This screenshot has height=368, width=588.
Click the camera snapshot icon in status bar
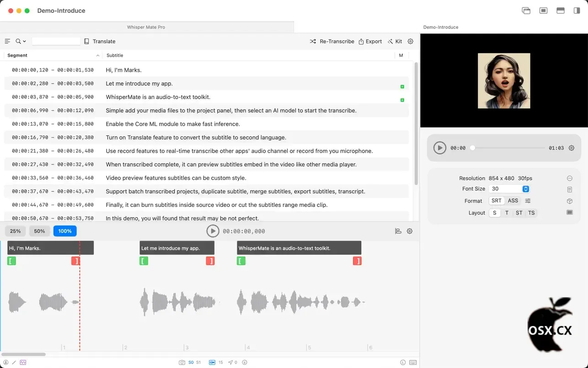182,363
